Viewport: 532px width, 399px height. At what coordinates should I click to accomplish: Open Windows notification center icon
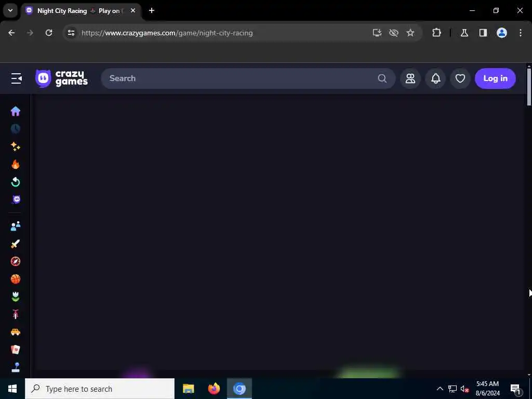(515, 389)
